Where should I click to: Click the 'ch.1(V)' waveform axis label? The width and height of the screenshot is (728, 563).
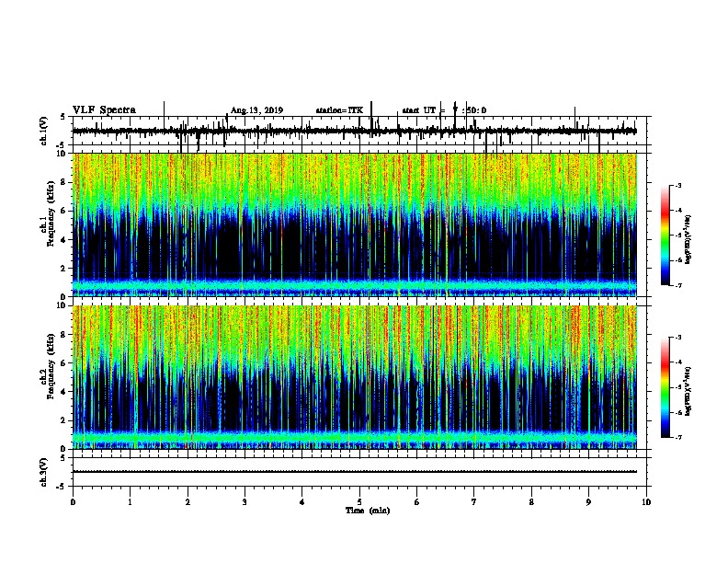click(43, 131)
